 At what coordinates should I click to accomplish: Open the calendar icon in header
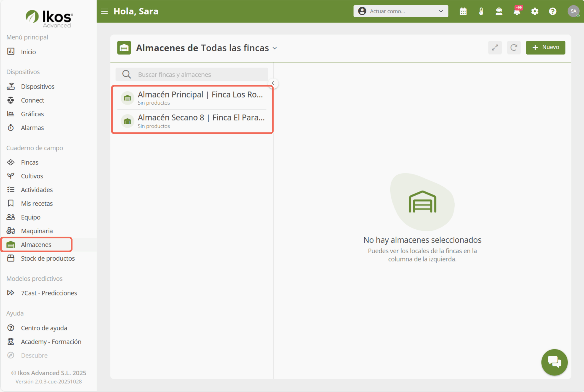pos(463,11)
